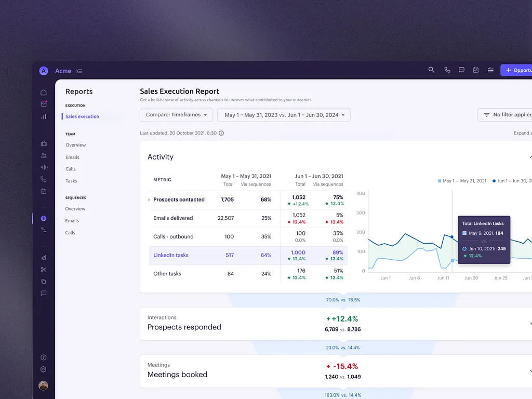Open Team Tasks report

pyautogui.click(x=71, y=181)
